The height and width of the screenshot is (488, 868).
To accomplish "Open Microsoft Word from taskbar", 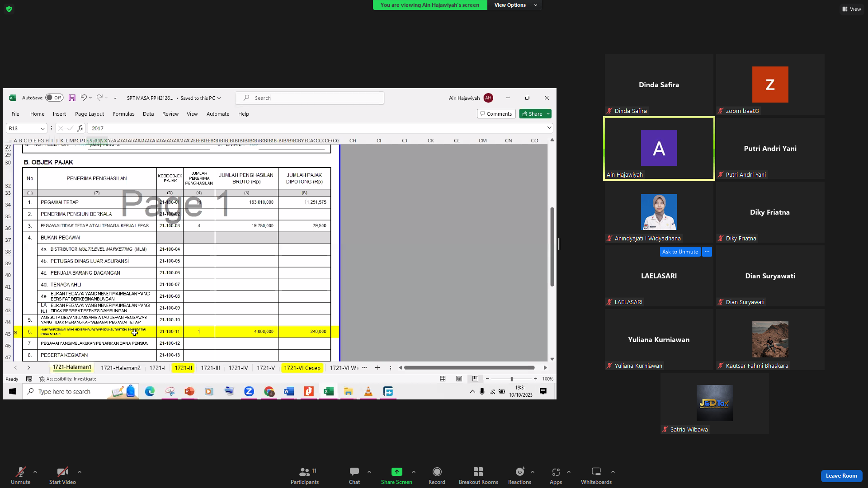I will click(289, 391).
